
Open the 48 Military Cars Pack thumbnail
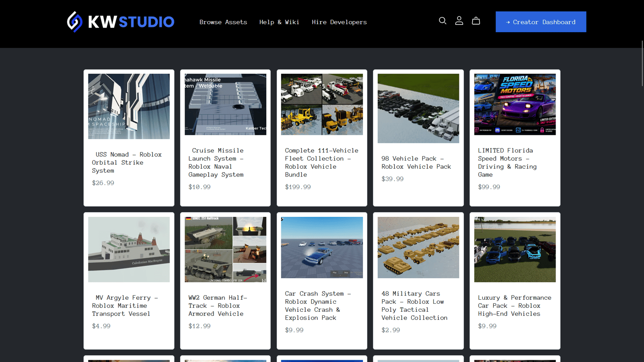(418, 247)
